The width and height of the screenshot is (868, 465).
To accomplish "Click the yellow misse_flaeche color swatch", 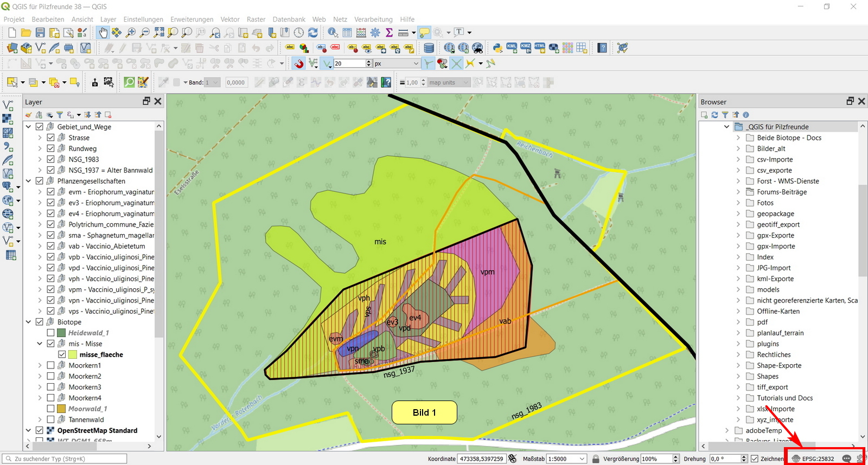I will pos(73,354).
